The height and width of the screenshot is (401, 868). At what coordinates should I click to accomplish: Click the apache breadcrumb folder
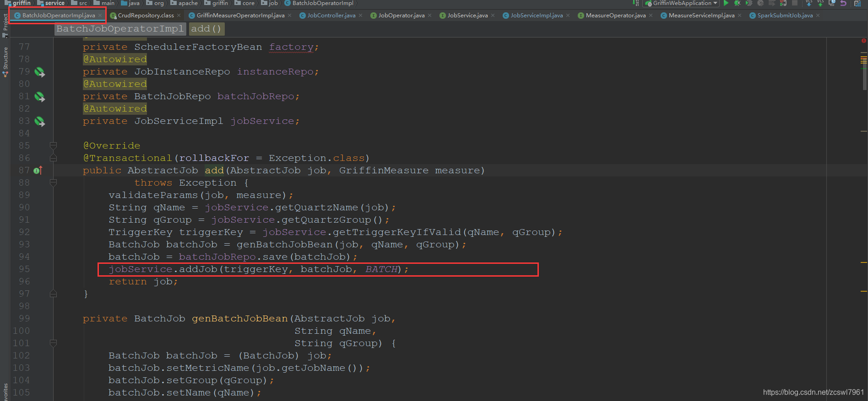coord(184,3)
